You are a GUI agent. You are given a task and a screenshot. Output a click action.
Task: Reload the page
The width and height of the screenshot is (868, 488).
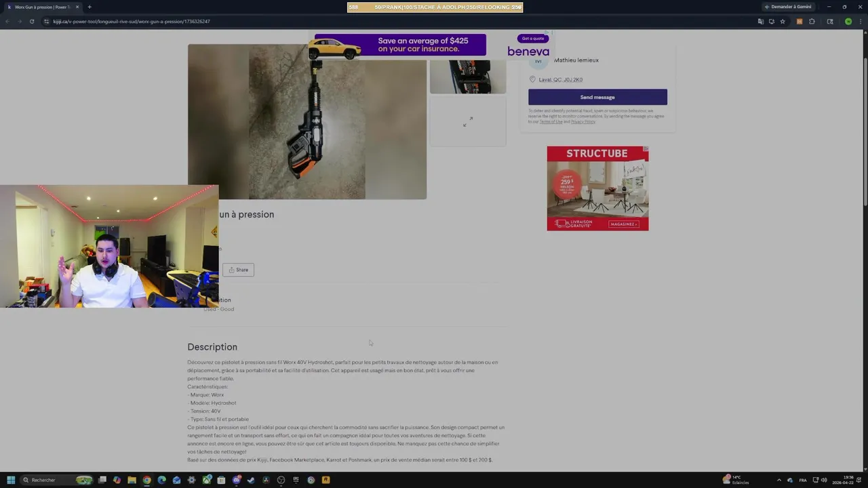click(31, 22)
